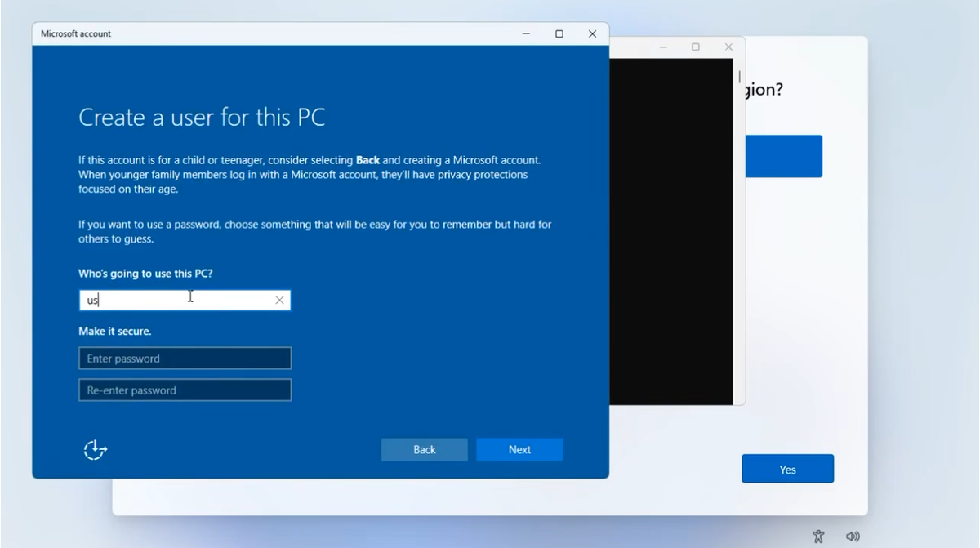Minimize the Microsoft account window
This screenshot has width=980, height=548.
tap(526, 33)
